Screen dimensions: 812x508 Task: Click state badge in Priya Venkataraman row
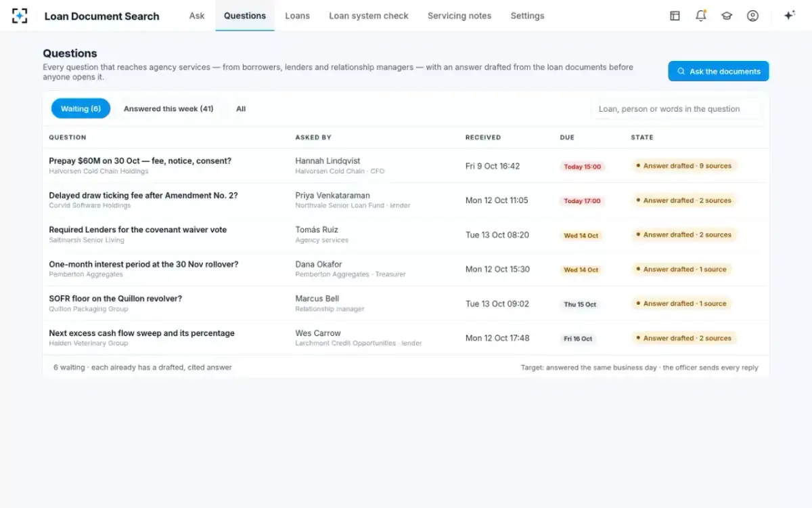(683, 200)
